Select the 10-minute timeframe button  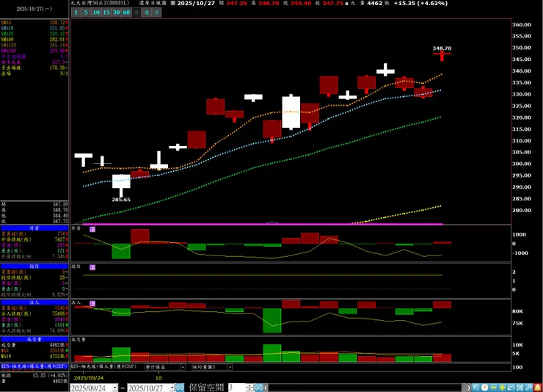96,12
